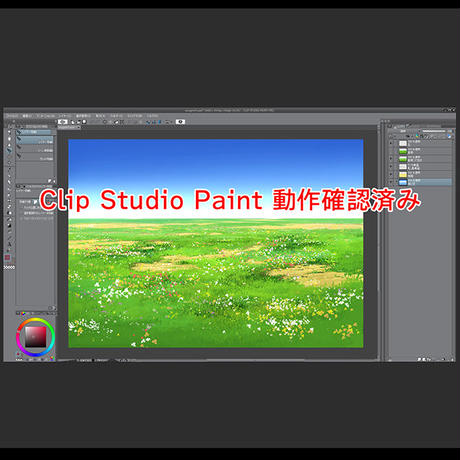Click the meadow painting on the canvas
Viewport: 460px width, 460px height.
(216, 243)
